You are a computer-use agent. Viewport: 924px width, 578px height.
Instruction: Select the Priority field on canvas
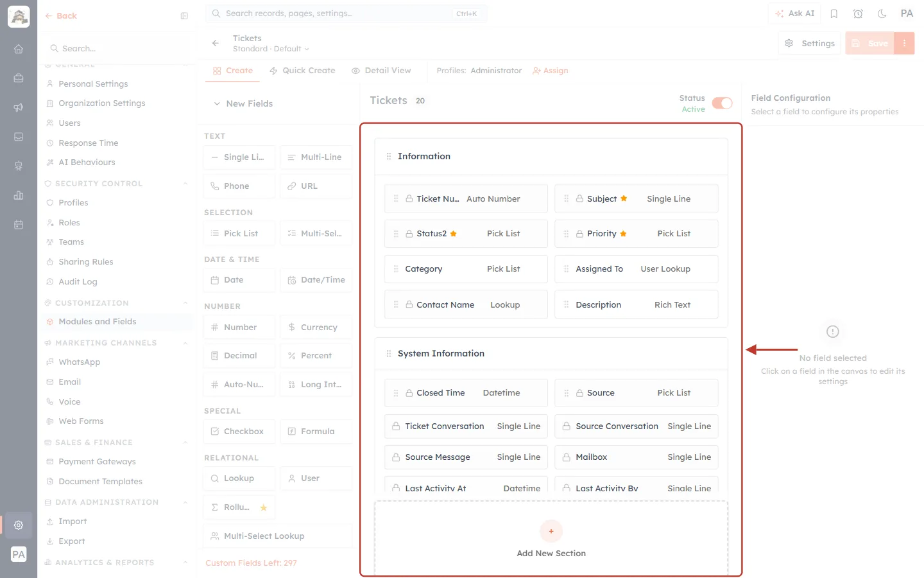(x=637, y=234)
